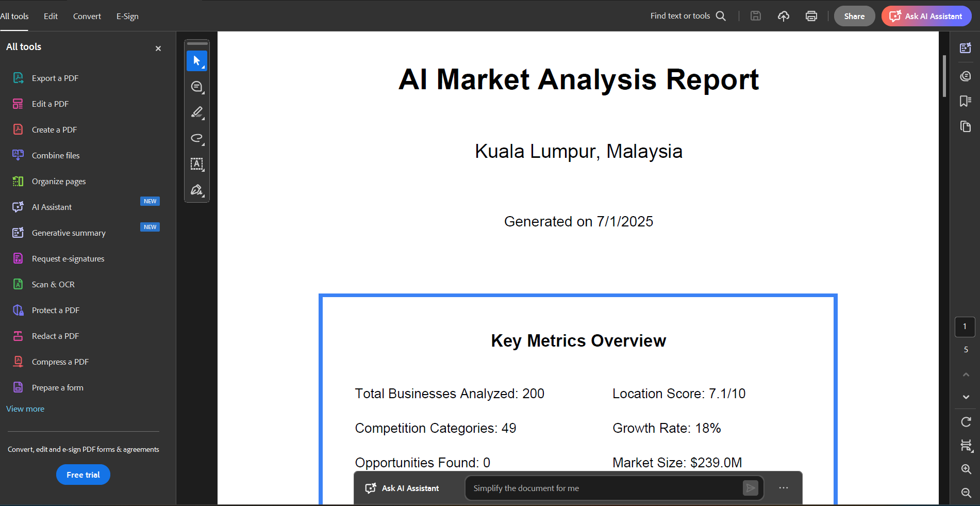Zoom out of the document

pos(966,493)
